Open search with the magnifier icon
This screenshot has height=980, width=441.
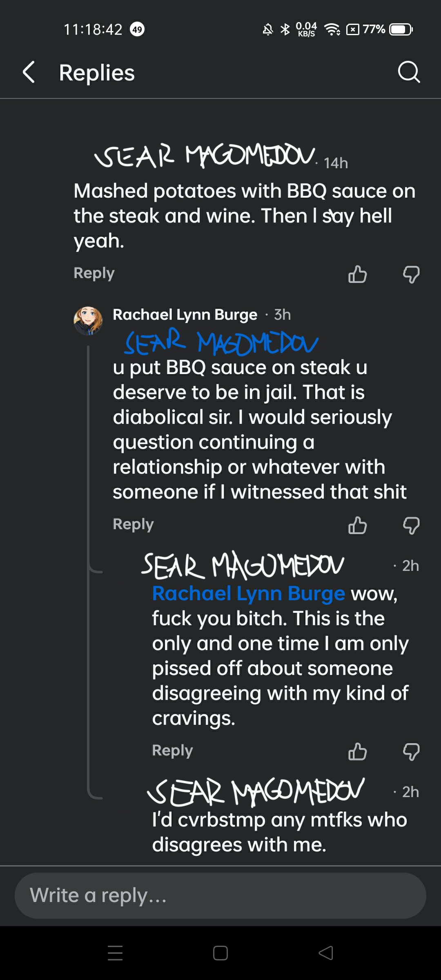409,73
